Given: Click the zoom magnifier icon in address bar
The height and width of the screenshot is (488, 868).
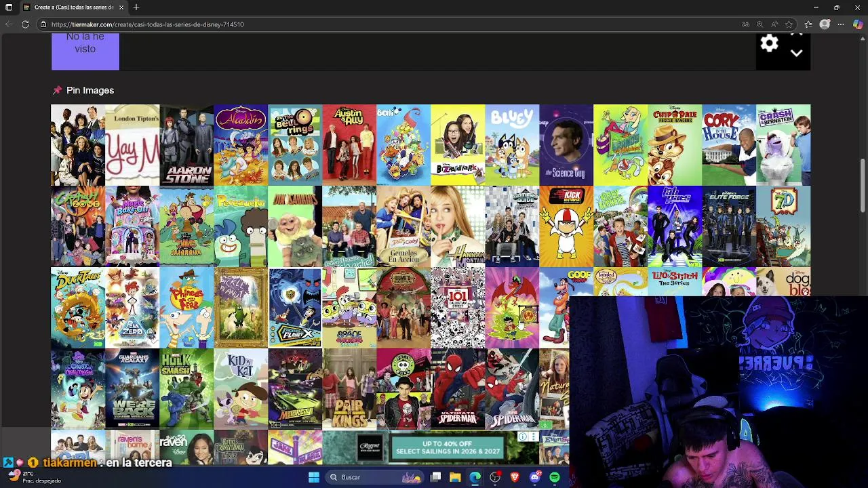Looking at the screenshot, I should click(x=759, y=24).
